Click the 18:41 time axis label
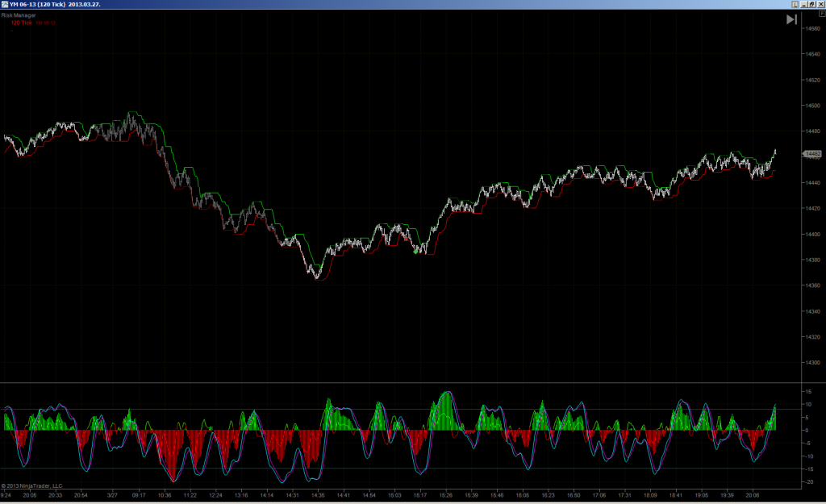This screenshot has width=826, height=504. pos(676,495)
